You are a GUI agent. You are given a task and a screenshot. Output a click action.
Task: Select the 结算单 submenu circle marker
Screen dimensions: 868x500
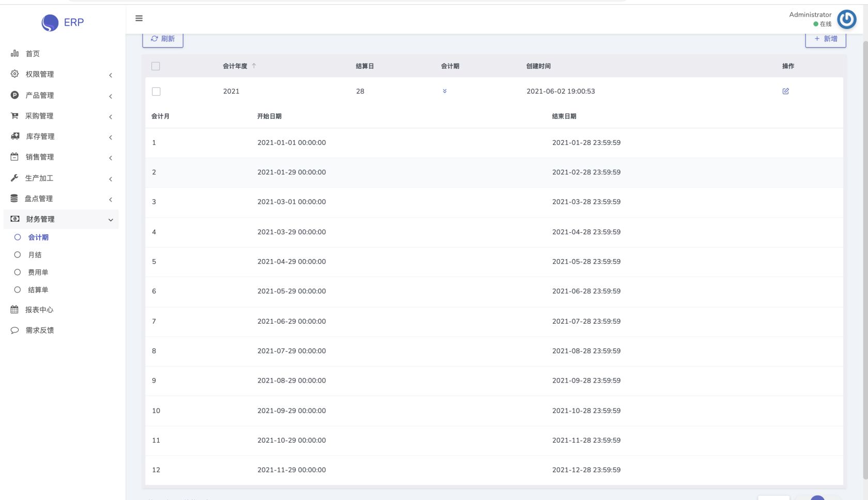(x=18, y=290)
